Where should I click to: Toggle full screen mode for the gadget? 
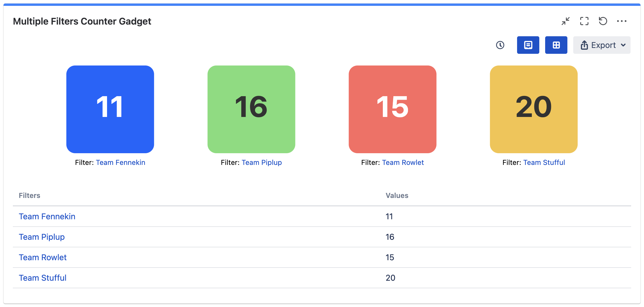click(x=584, y=21)
